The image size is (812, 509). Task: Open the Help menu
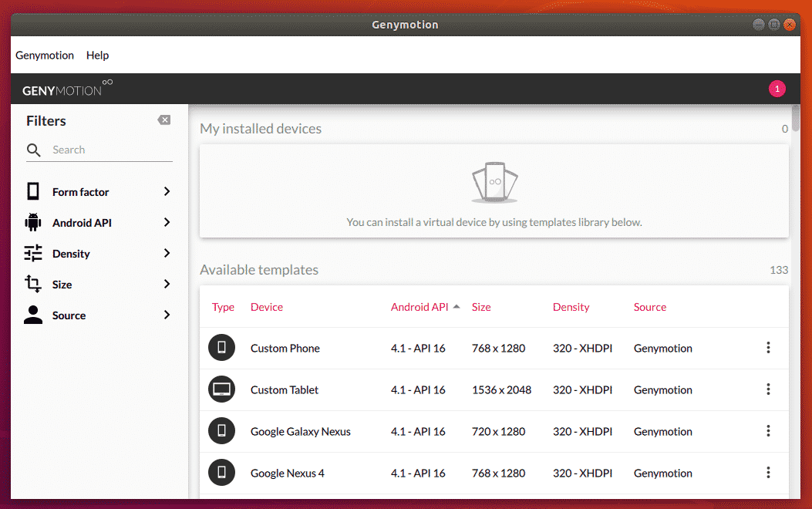[x=97, y=56]
